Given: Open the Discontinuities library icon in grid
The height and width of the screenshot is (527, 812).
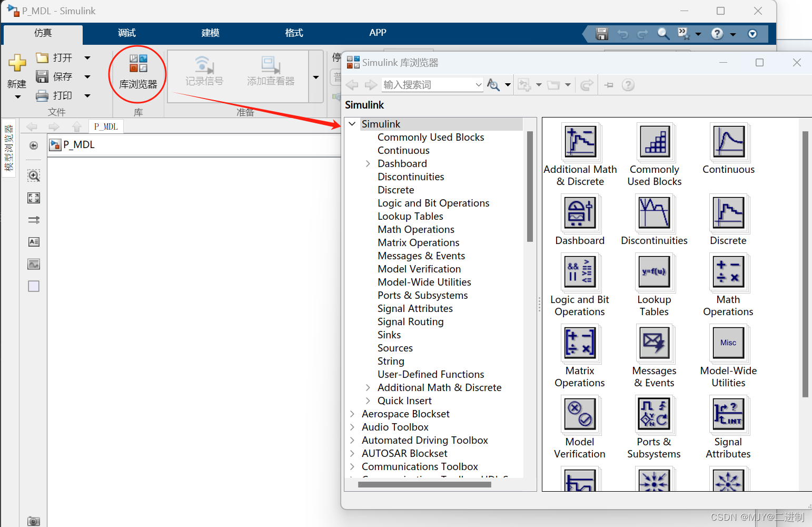Looking at the screenshot, I should 655,212.
